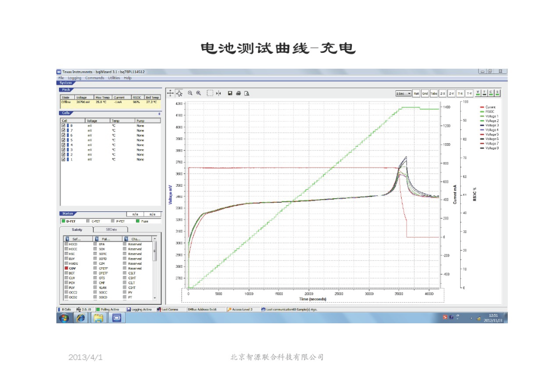
Task: Expand the Cells panel options arrow
Action: [159, 113]
